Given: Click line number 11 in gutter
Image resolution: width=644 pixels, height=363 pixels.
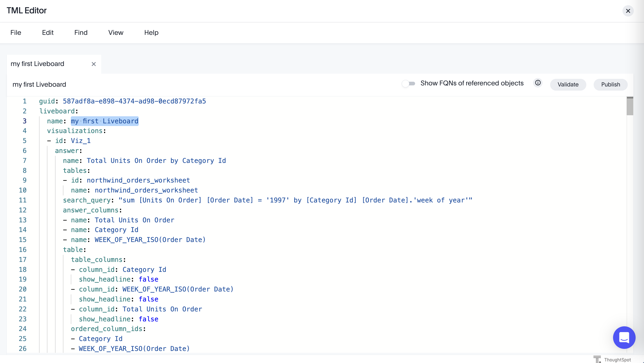Looking at the screenshot, I should [23, 200].
